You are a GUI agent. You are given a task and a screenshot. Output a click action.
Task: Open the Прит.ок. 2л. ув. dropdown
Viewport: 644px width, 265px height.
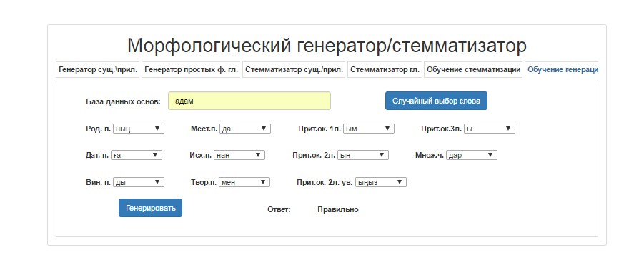381,182
